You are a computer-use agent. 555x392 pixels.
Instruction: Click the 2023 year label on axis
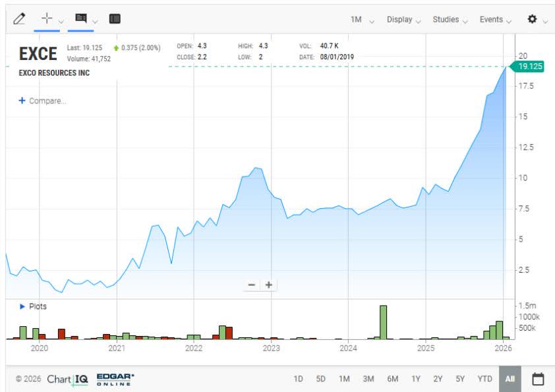271,348
